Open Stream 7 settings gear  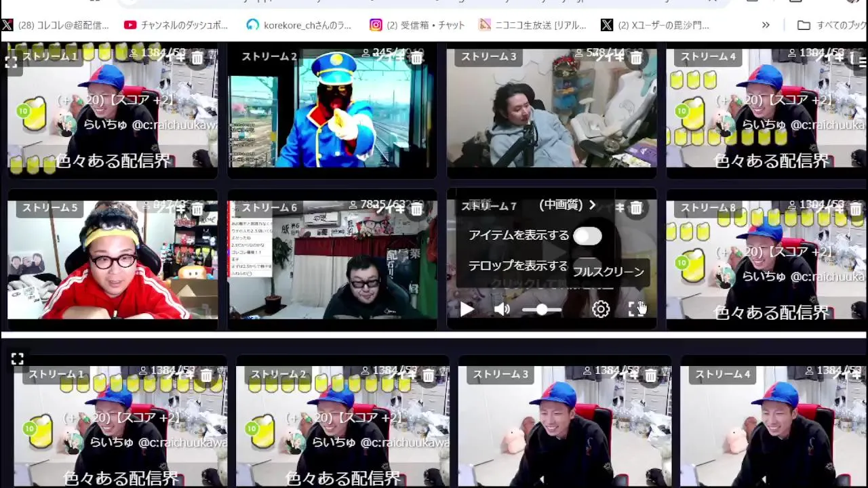click(601, 310)
